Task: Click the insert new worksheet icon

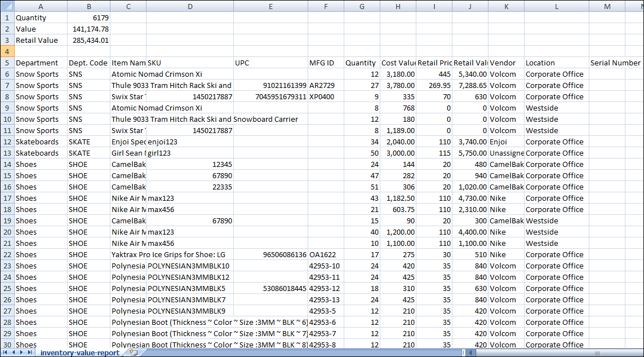Action: point(133,352)
